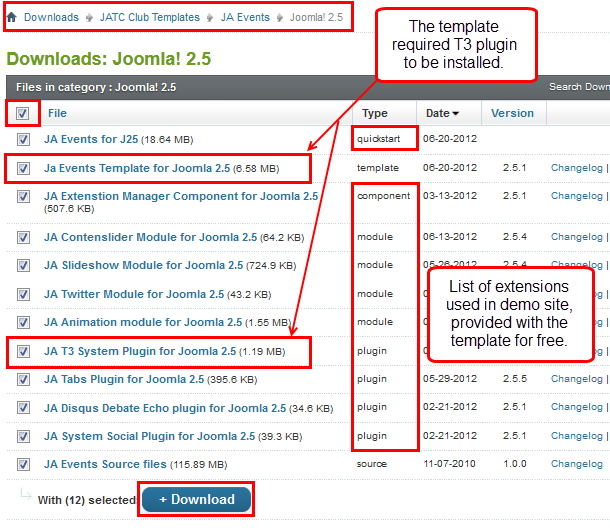The width and height of the screenshot is (610, 528).
Task: Open JA Tabs Plugin for Joomla 2.5
Action: pyautogui.click(x=124, y=379)
